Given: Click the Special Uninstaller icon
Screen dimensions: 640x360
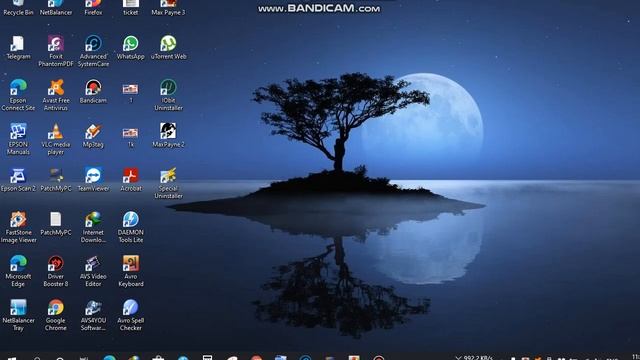Looking at the screenshot, I should (168, 176).
